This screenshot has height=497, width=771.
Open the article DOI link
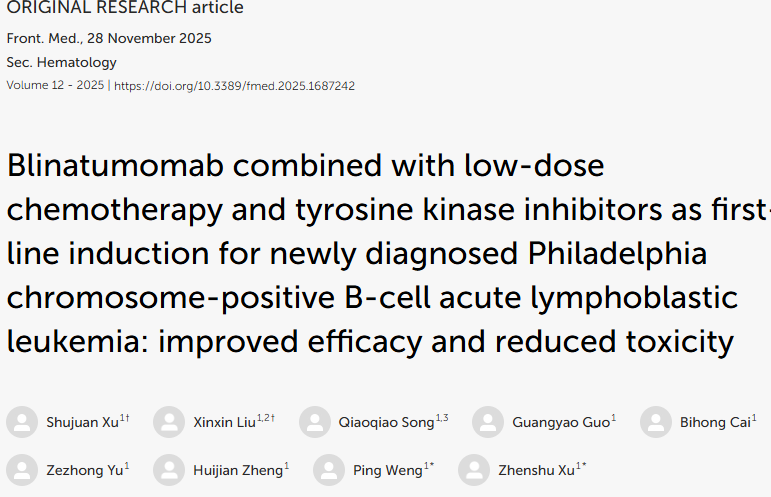coord(234,86)
